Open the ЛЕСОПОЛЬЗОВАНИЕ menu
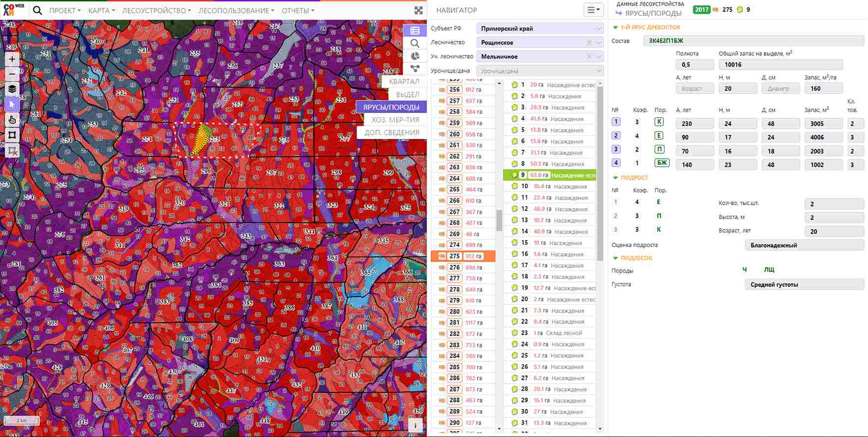 click(236, 10)
